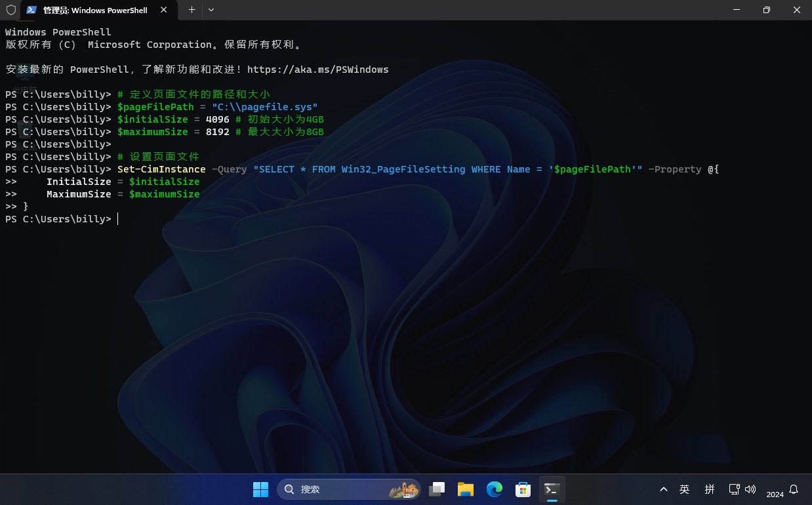Launch File Explorer from the taskbar
The image size is (812, 505).
pos(466,489)
